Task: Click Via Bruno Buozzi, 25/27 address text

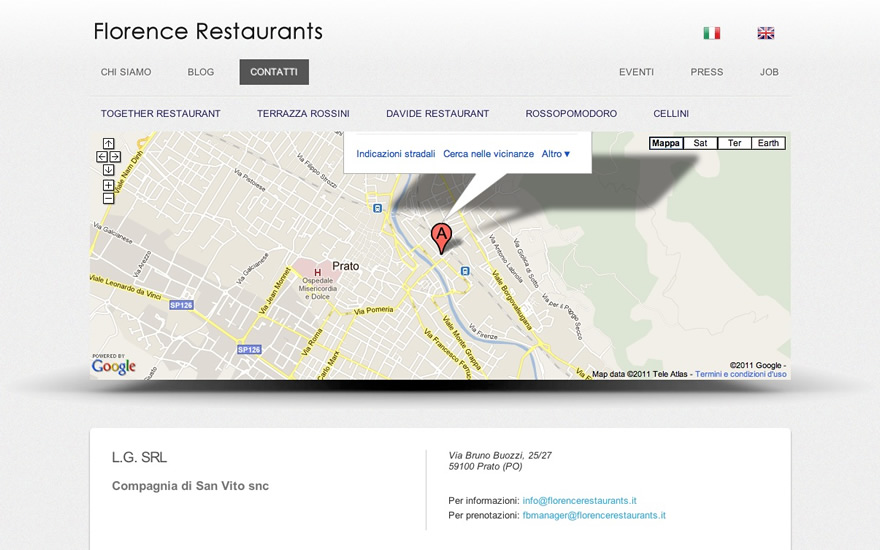Action: coord(500,456)
